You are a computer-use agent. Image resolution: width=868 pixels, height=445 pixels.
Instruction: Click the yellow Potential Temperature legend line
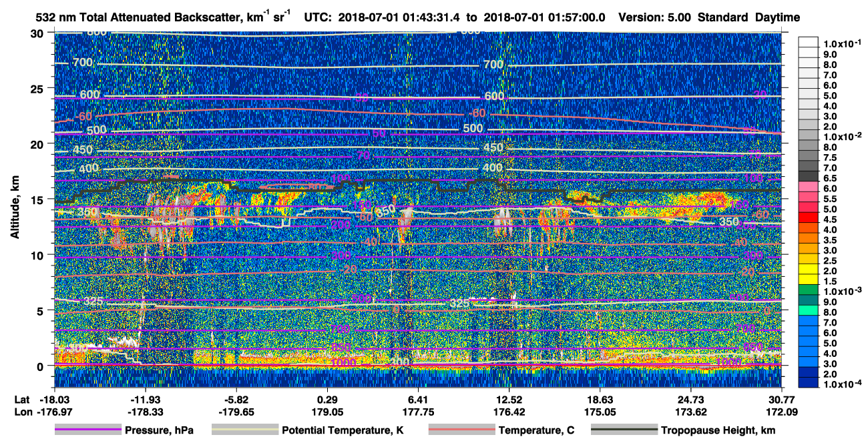coord(244,430)
